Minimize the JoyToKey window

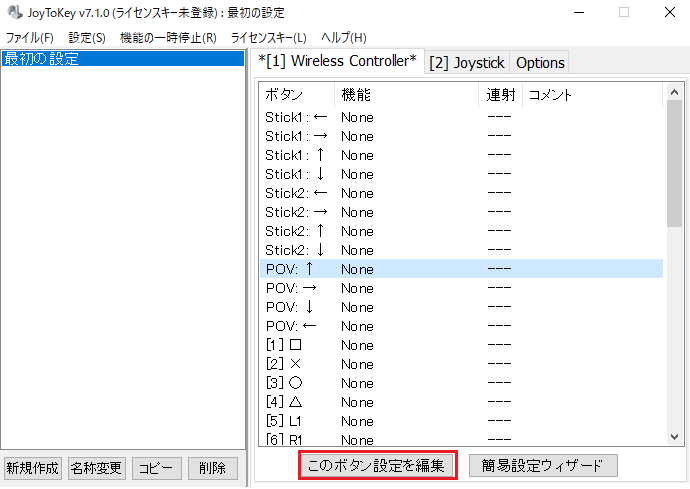579,12
